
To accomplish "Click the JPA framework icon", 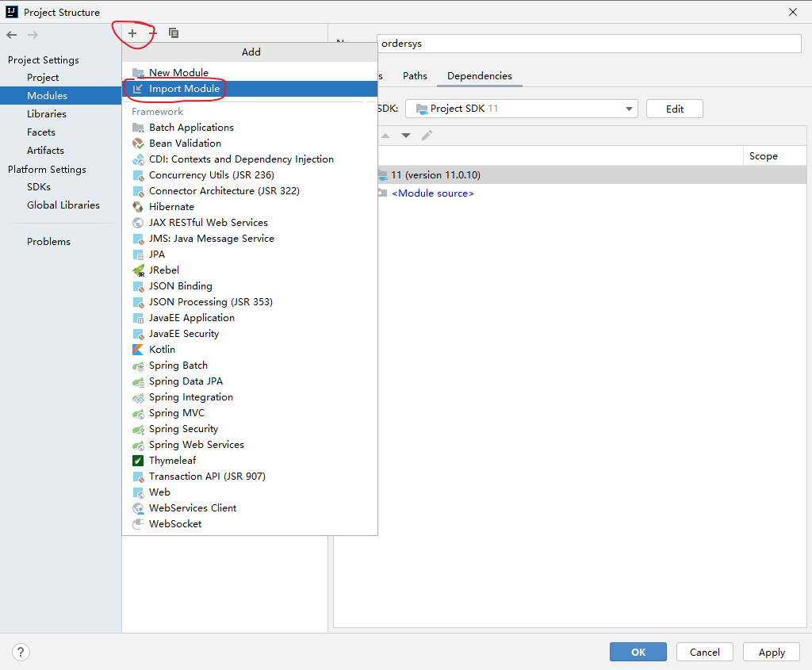I will 138,255.
